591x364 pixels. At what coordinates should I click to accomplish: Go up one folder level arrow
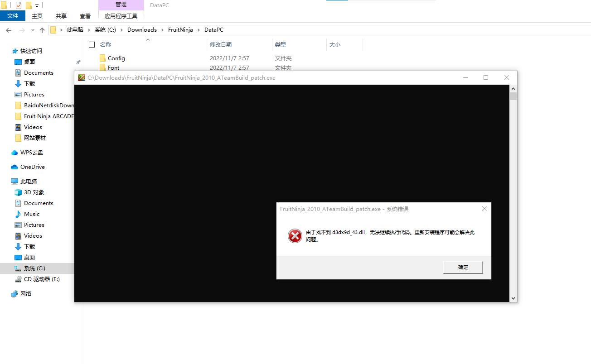point(42,30)
